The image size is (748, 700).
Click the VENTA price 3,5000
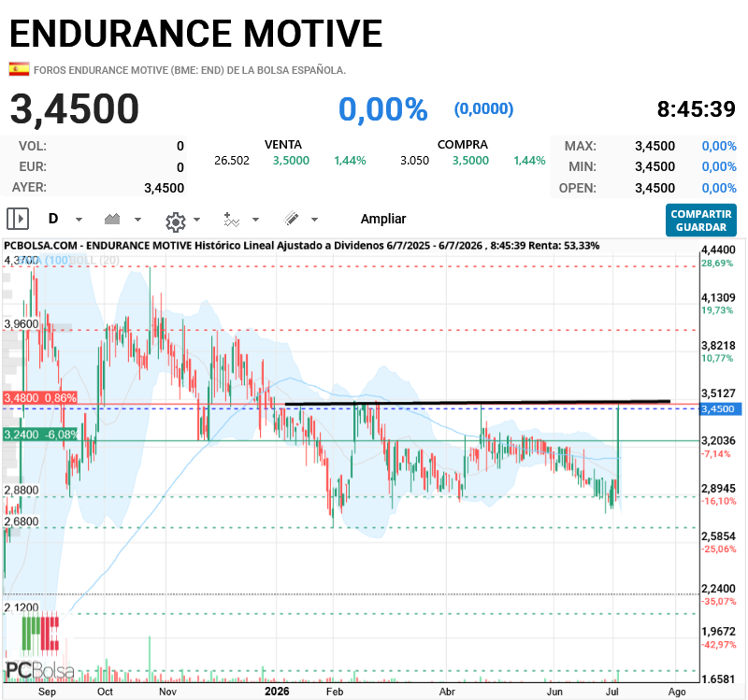pyautogui.click(x=291, y=161)
